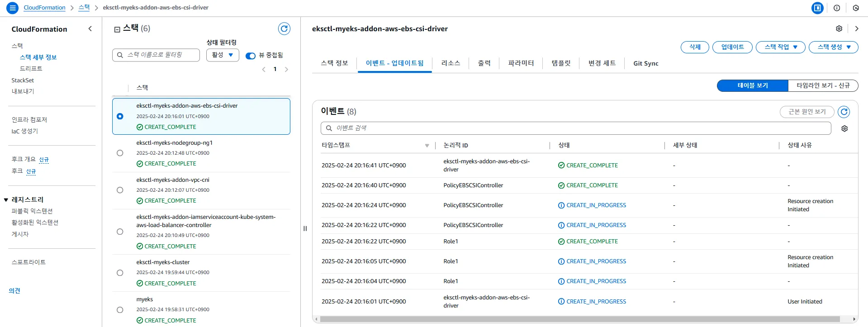Select eksctl-myeks-addon-vpc-cni stack radio
The height and width of the screenshot is (327, 868).
coord(120,190)
